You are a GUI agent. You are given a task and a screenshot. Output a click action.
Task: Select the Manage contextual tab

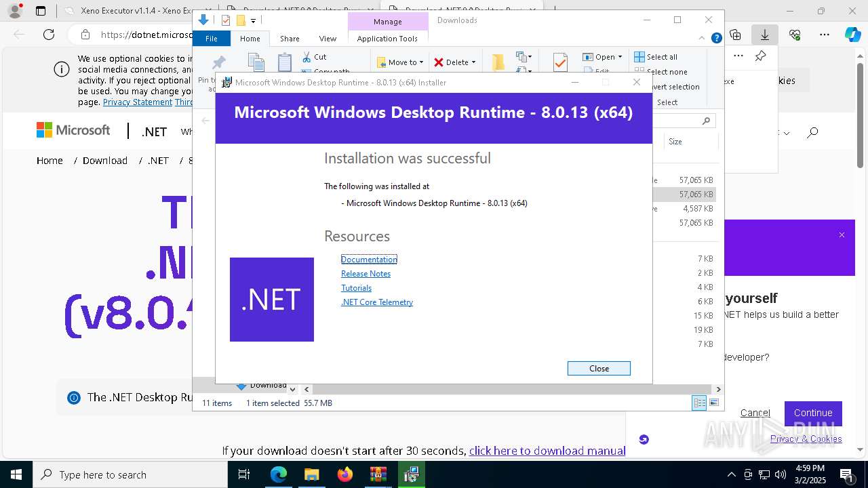point(387,22)
